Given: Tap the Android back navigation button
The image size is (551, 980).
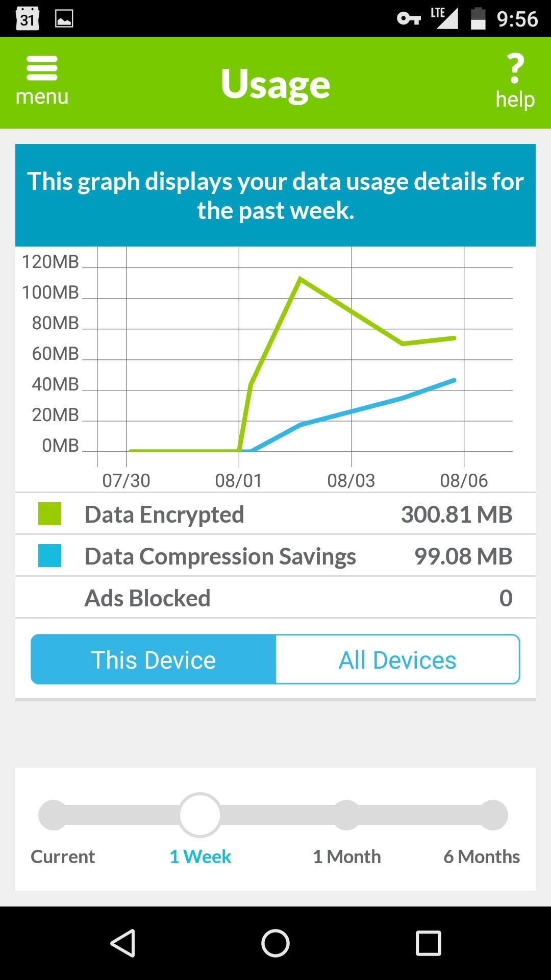Looking at the screenshot, I should coord(123,943).
